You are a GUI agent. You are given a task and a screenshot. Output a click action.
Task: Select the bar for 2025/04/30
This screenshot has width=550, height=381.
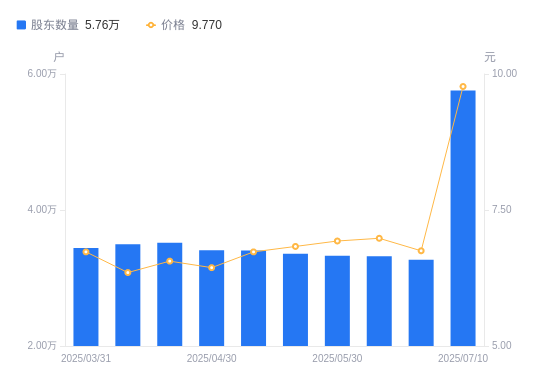point(212,298)
